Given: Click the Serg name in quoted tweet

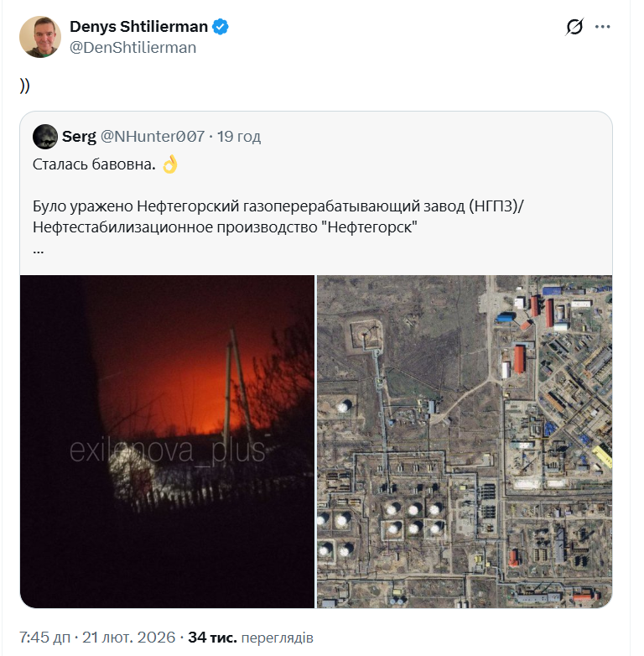Looking at the screenshot, I should [x=79, y=136].
